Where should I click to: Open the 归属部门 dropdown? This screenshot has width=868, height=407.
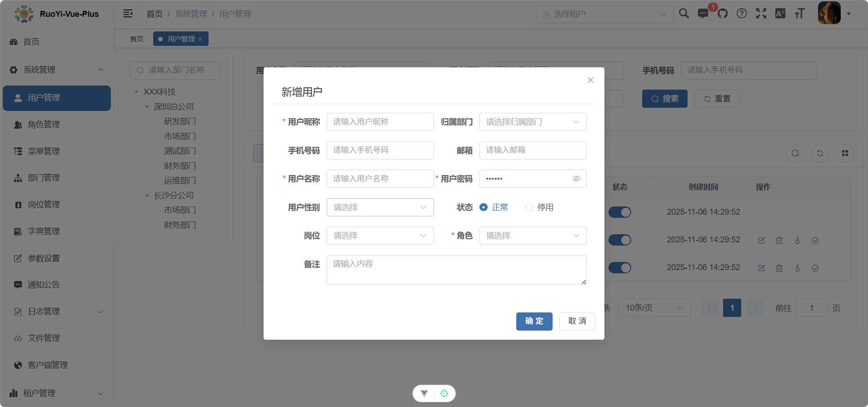533,122
